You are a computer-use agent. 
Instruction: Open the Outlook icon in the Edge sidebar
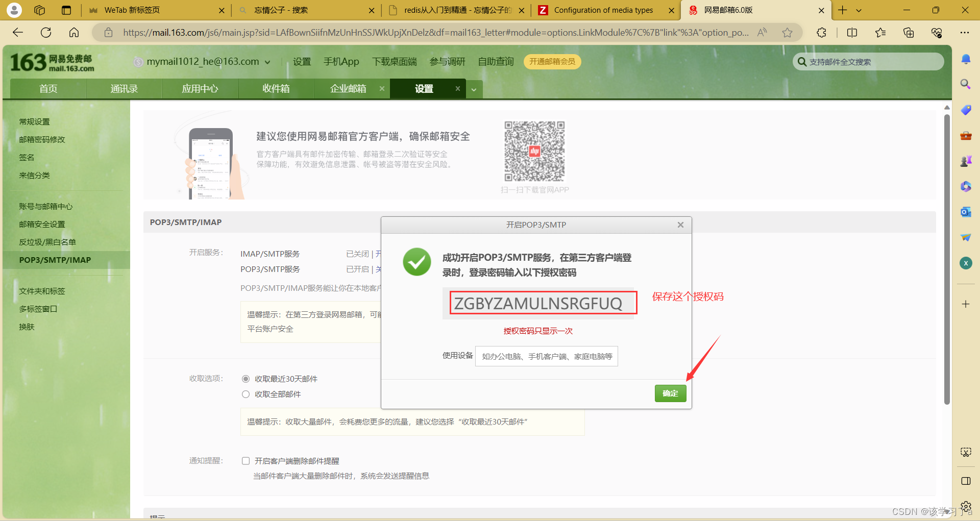pos(966,212)
